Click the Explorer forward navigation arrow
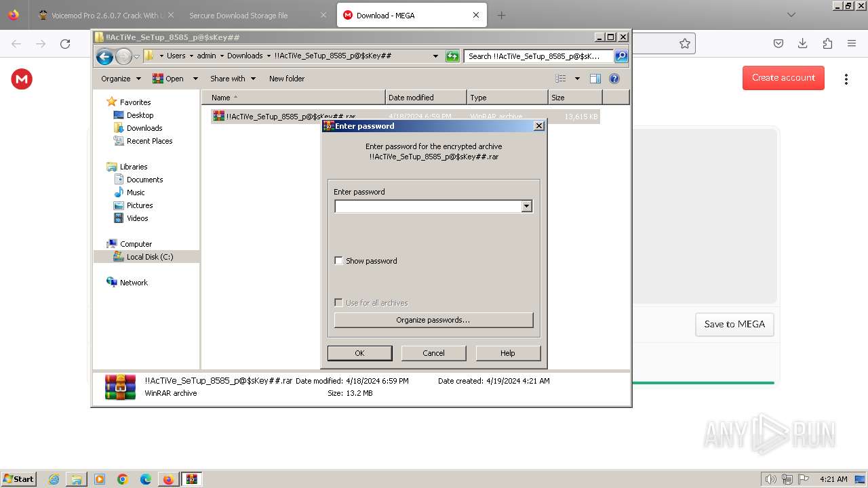This screenshot has width=868, height=488. pos(123,56)
